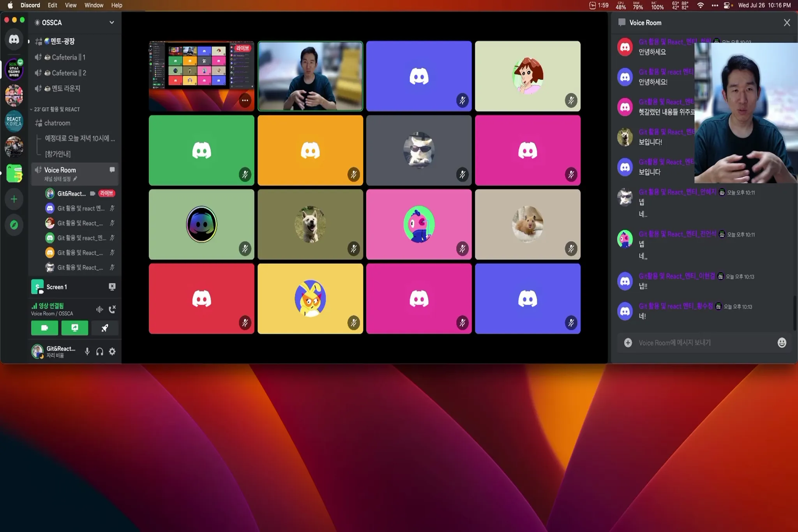Image resolution: width=798 pixels, height=532 pixels.
Task: Go to Discord home direct messages
Action: [x=14, y=39]
